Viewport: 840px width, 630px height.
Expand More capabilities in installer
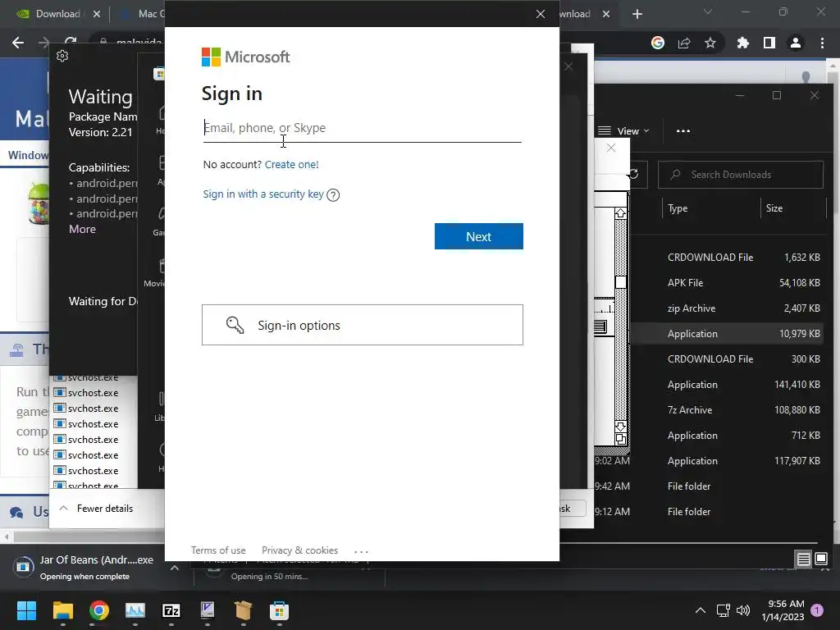tap(83, 229)
